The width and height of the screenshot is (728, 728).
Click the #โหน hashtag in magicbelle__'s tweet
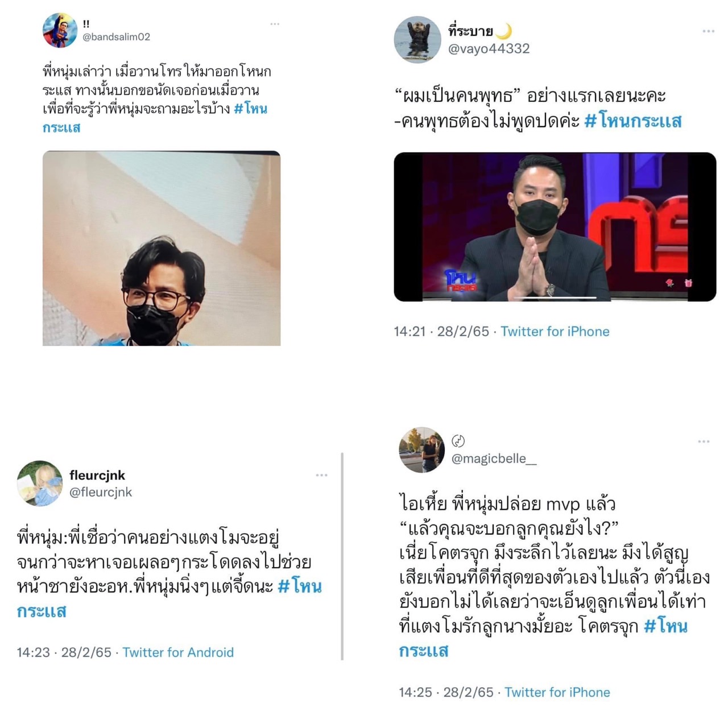[x=665, y=626]
